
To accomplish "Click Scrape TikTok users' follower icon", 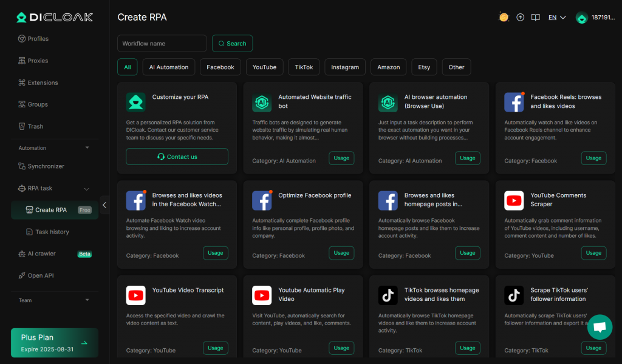I will pyautogui.click(x=514, y=295).
